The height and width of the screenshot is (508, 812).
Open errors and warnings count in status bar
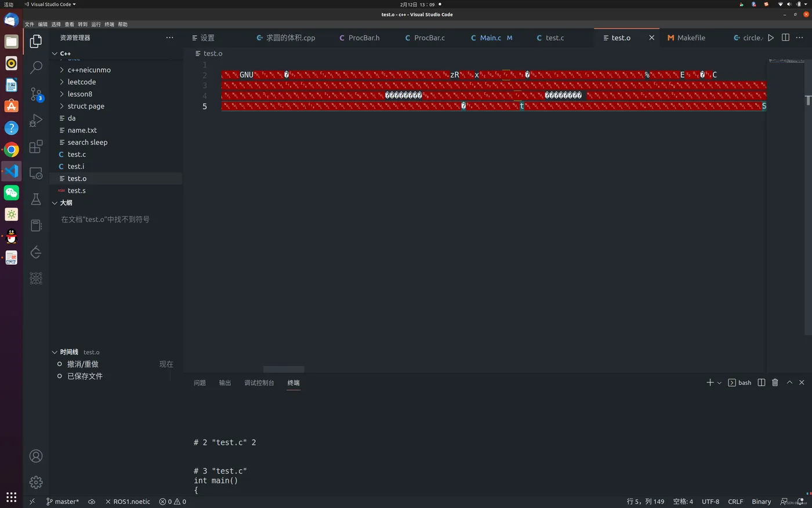[173, 502]
